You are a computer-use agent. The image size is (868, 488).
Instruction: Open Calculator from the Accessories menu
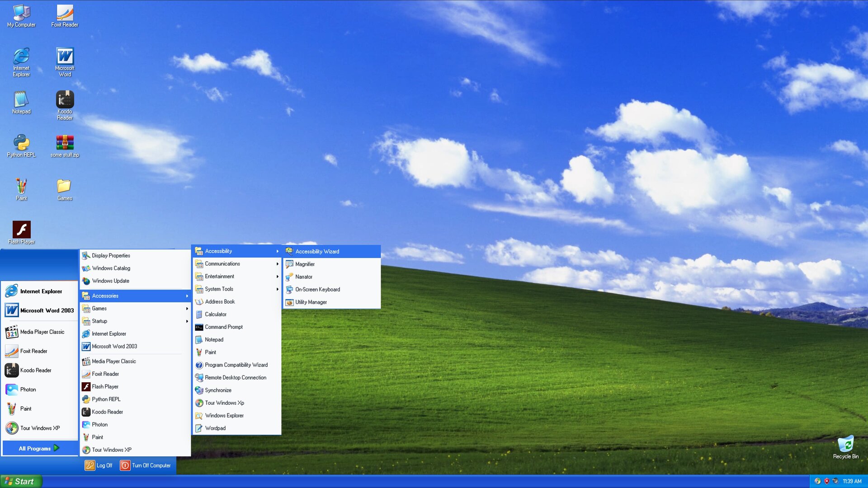click(x=216, y=314)
